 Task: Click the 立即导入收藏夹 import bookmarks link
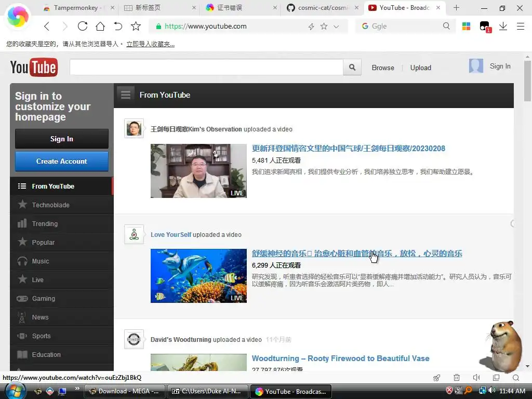(150, 44)
